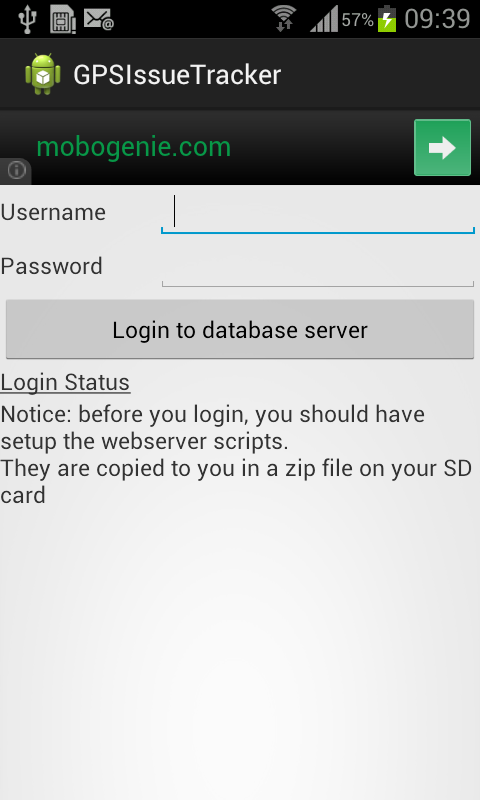Viewport: 480px width, 800px height.
Task: Tap the GPSIssueTracker Android app icon
Action: 43,74
